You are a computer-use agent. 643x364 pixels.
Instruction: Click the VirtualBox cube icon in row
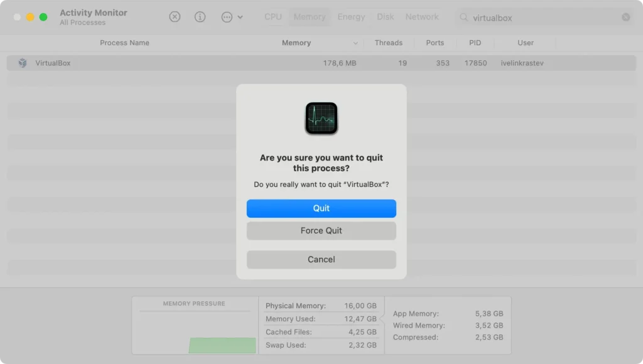(23, 63)
